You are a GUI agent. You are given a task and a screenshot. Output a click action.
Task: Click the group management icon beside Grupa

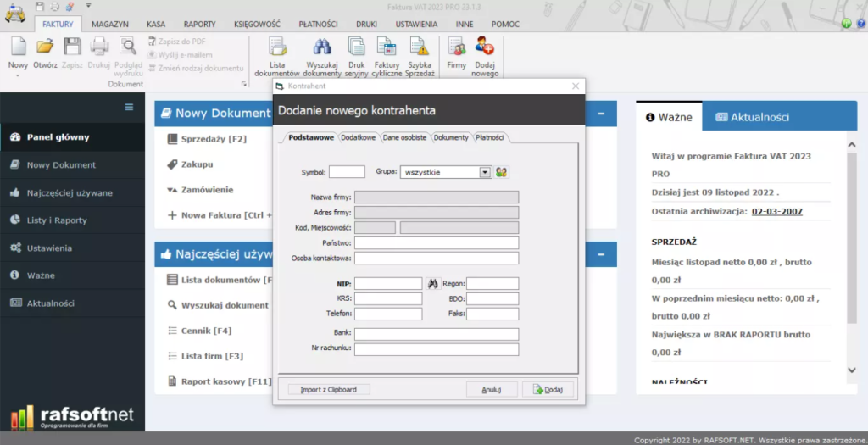pos(502,172)
